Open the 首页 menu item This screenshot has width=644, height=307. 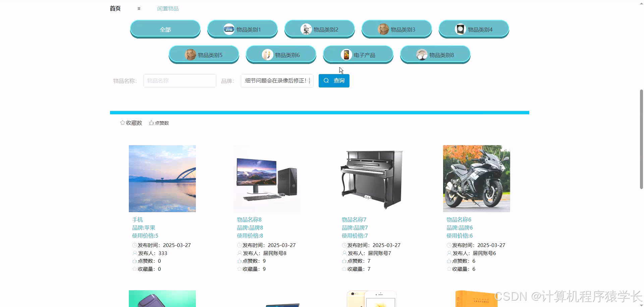click(x=115, y=8)
